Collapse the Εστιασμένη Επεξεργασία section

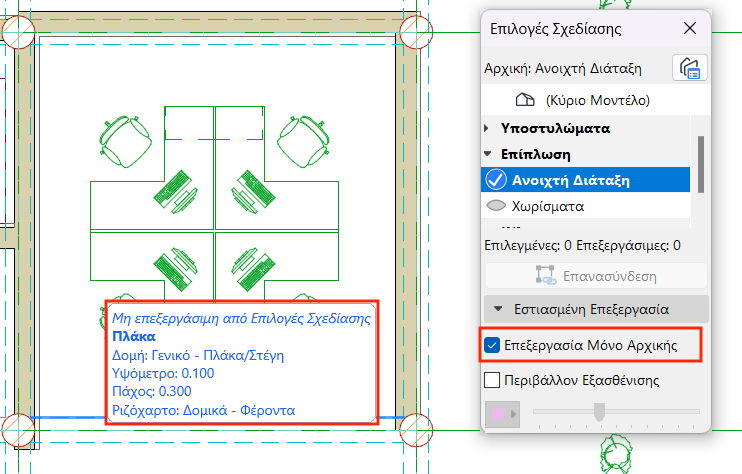pos(498,309)
